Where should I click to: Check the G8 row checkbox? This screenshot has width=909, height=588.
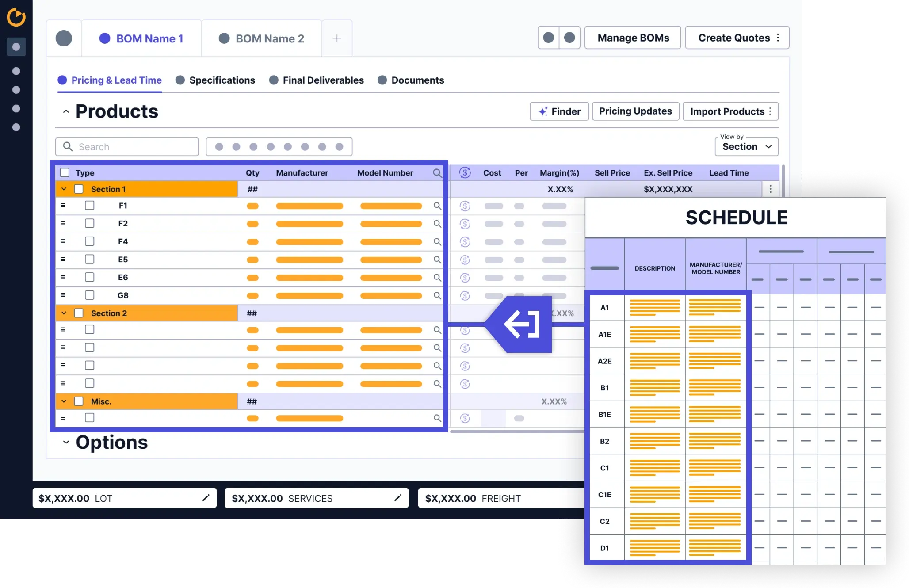90,295
